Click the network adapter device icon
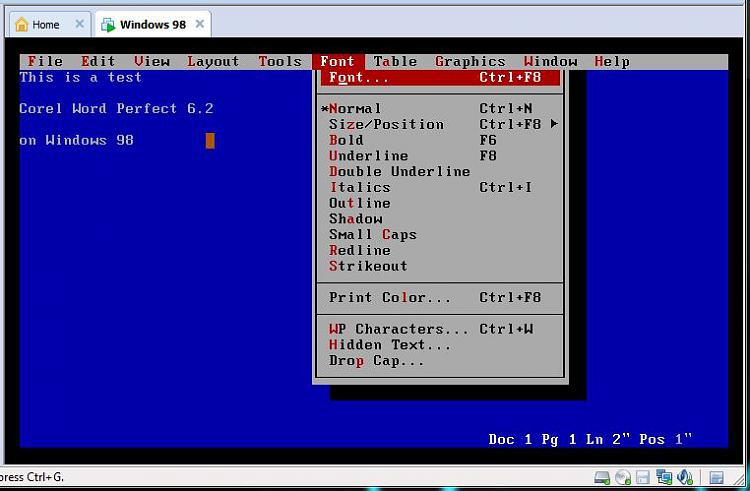This screenshot has width=750, height=491. click(664, 477)
